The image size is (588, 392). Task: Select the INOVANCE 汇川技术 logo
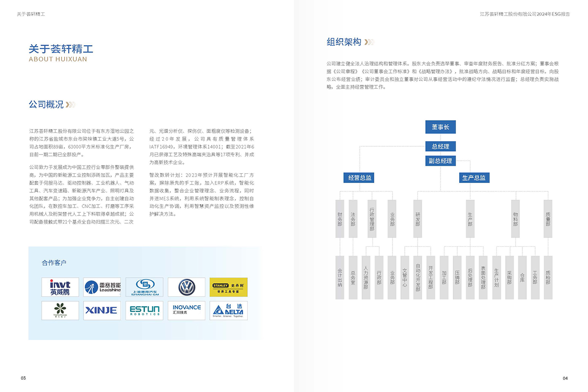(186, 310)
